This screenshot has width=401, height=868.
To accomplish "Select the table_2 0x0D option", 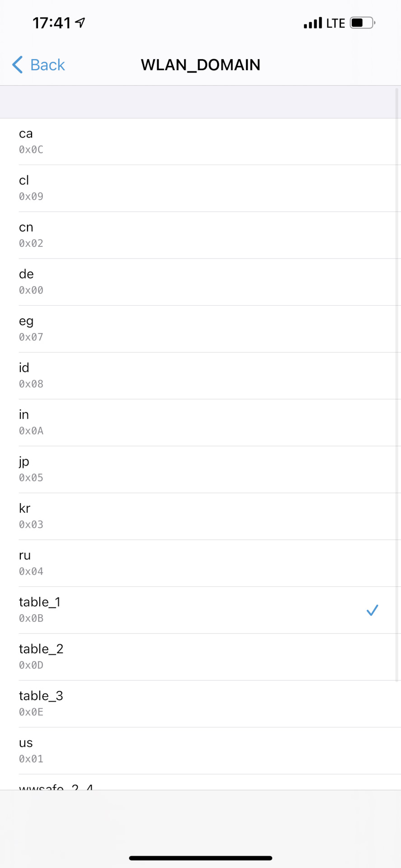I will click(x=200, y=657).
